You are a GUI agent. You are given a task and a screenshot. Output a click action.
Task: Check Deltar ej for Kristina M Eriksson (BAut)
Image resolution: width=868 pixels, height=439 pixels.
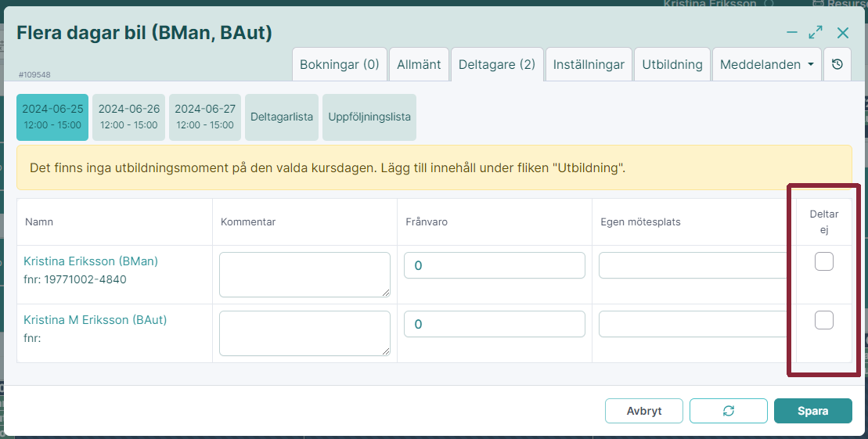coord(823,320)
